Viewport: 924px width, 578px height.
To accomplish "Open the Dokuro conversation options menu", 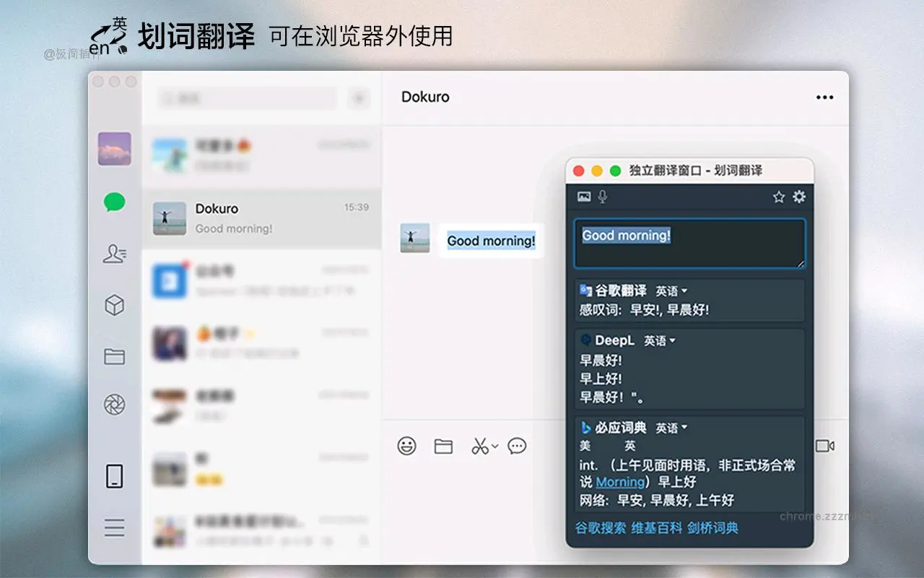I will coord(824,97).
